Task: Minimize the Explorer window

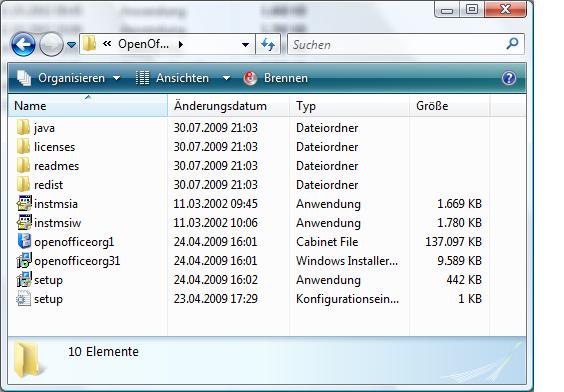Action: pos(446,9)
